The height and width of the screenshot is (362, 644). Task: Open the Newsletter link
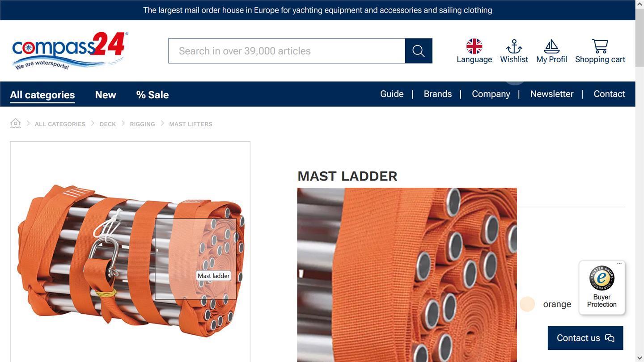[x=552, y=94]
